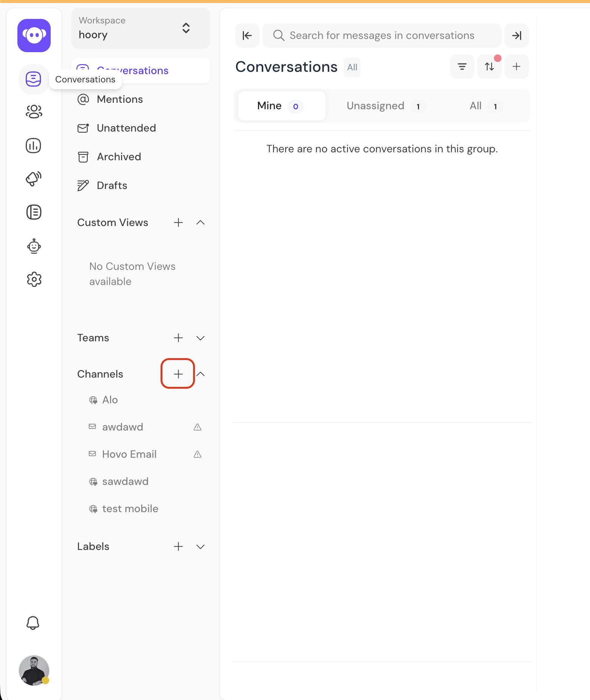Open the Help Center document icon
The height and width of the screenshot is (700, 590).
click(34, 212)
